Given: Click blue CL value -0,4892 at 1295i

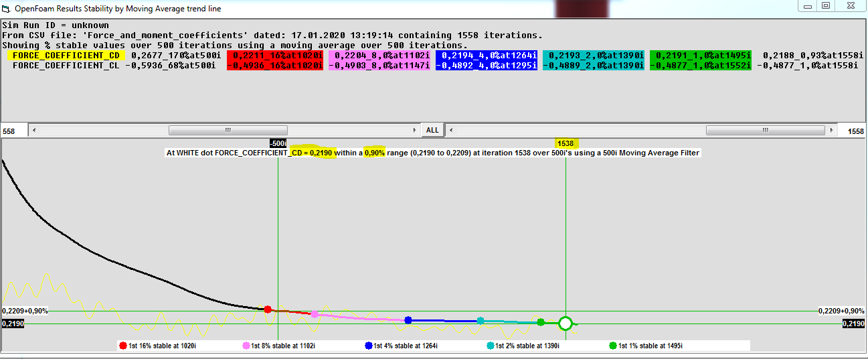Looking at the screenshot, I should pos(487,65).
